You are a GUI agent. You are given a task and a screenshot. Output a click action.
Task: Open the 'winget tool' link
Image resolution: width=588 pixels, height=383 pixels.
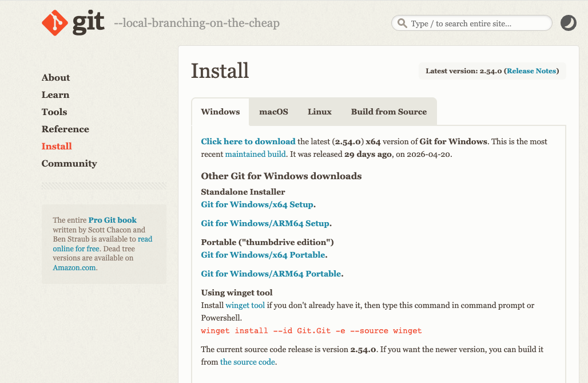[245, 305]
